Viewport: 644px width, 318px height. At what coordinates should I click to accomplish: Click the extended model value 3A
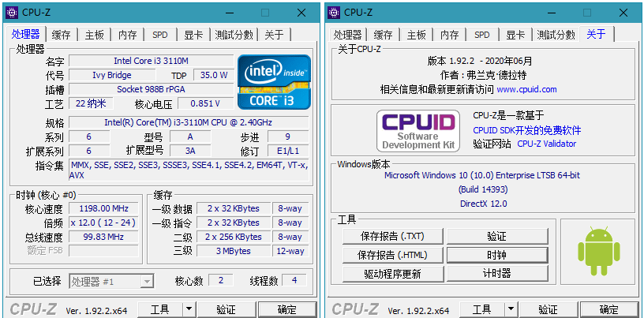click(190, 151)
